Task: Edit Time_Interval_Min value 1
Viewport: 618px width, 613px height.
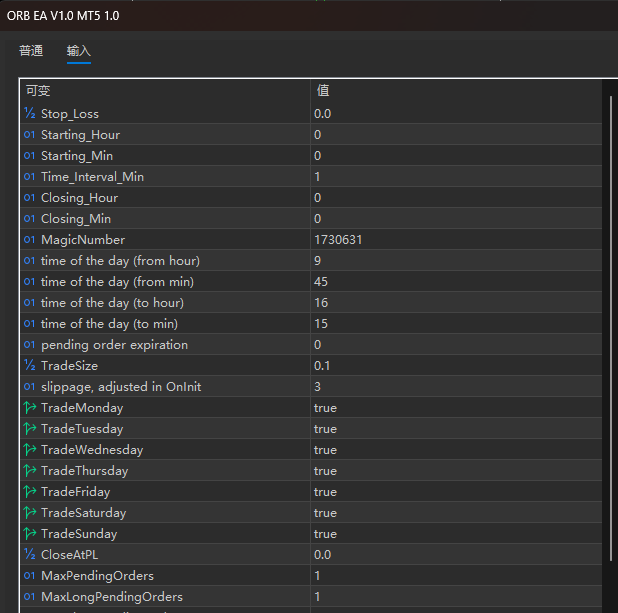Action: [456, 177]
